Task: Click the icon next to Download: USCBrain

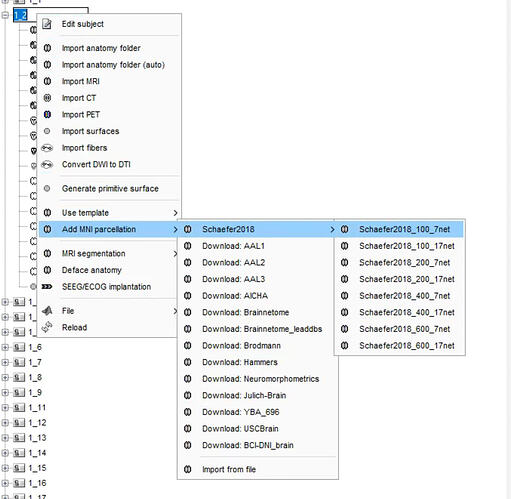Action: click(x=188, y=429)
